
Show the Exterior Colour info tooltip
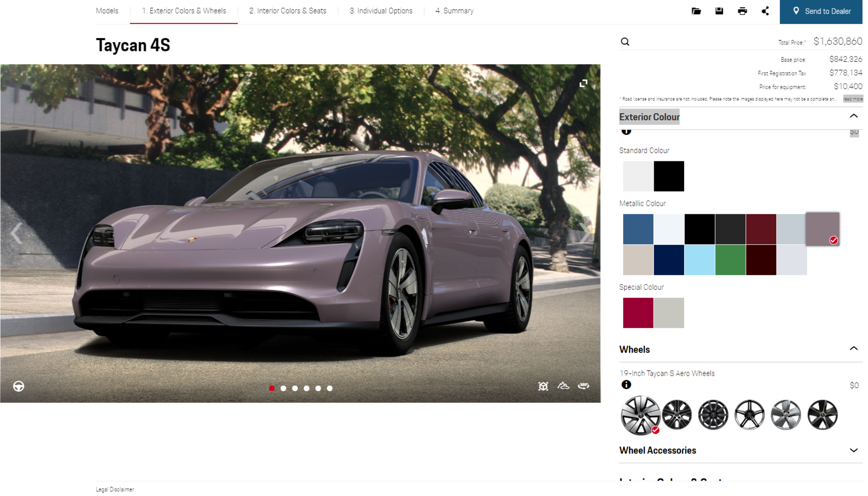pyautogui.click(x=627, y=130)
